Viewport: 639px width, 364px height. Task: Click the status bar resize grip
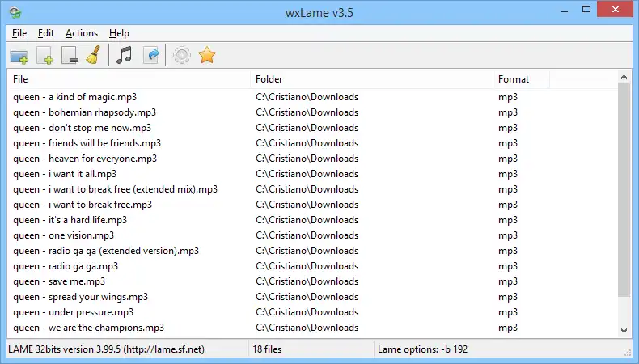(x=628, y=353)
